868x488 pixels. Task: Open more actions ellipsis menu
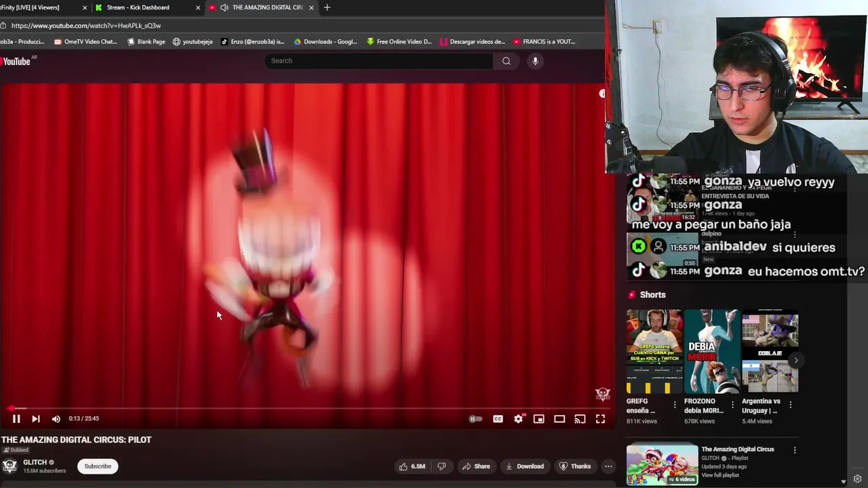pyautogui.click(x=608, y=466)
